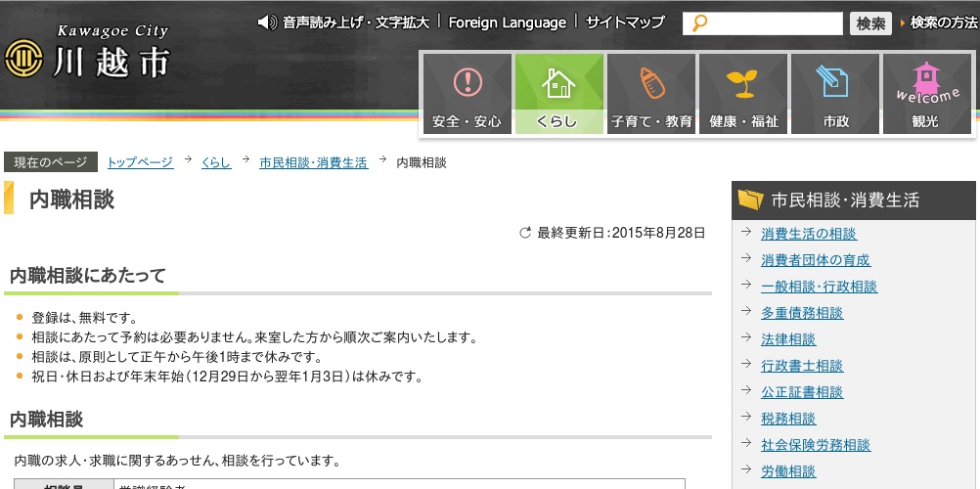Go to the サイトマップ sitemap
The width and height of the screenshot is (980, 489).
pos(625,22)
